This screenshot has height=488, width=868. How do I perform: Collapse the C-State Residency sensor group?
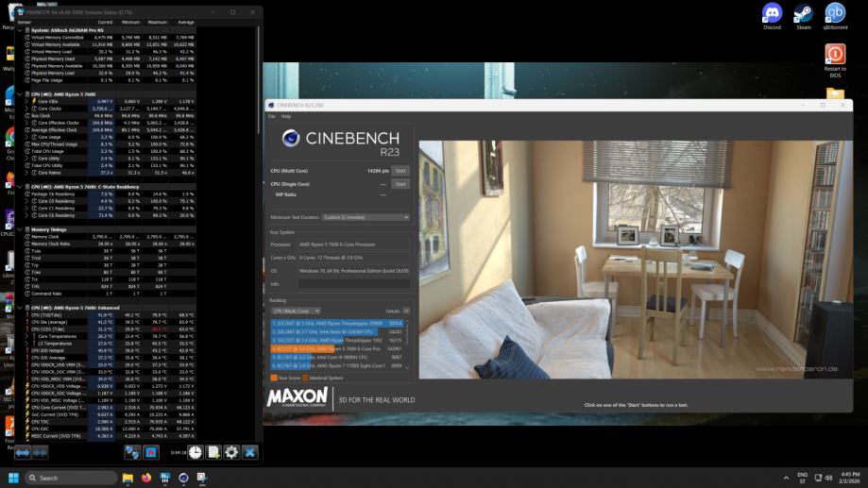coord(20,187)
